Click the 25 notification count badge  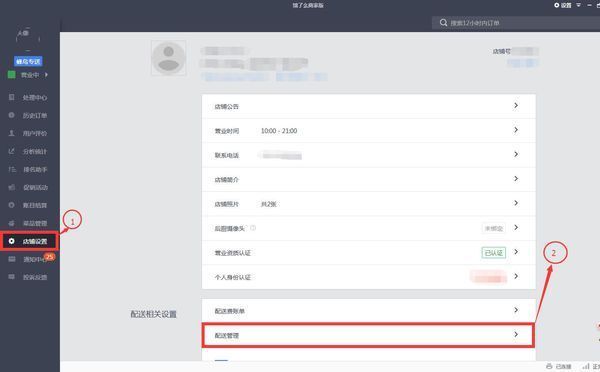click(x=49, y=257)
